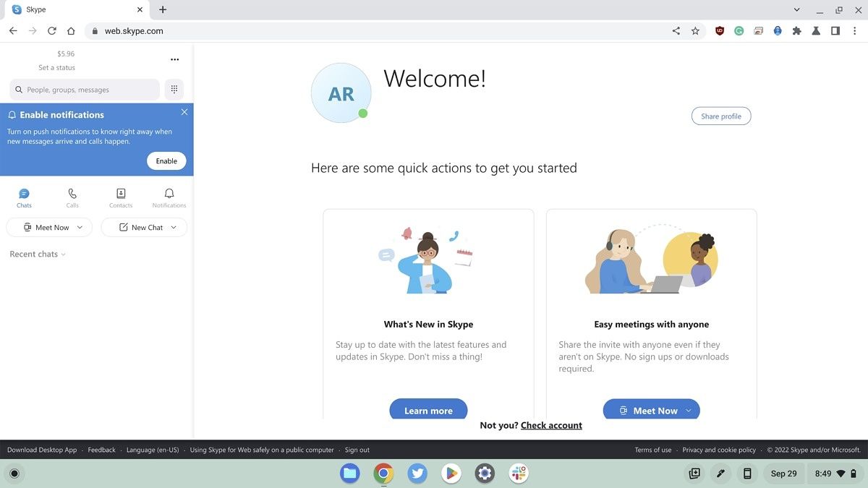Open the Meet Now button dropdown arrow
The width and height of the screenshot is (868, 488).
(x=688, y=410)
